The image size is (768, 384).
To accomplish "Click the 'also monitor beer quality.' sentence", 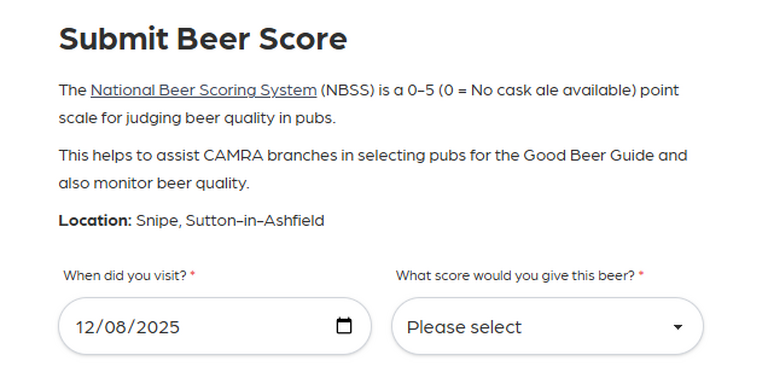I will click(154, 184).
